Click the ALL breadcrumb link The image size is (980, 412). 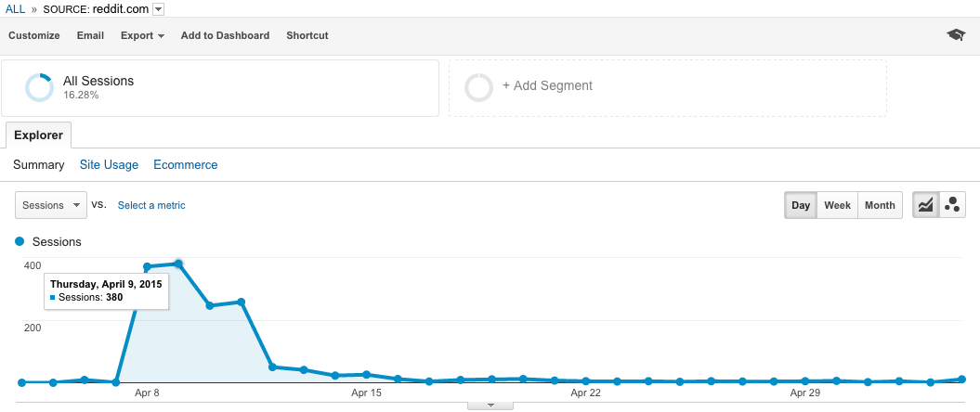[15, 8]
